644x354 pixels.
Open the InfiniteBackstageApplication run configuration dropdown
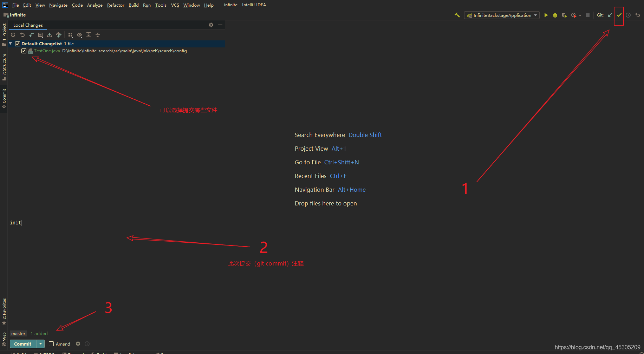point(502,15)
